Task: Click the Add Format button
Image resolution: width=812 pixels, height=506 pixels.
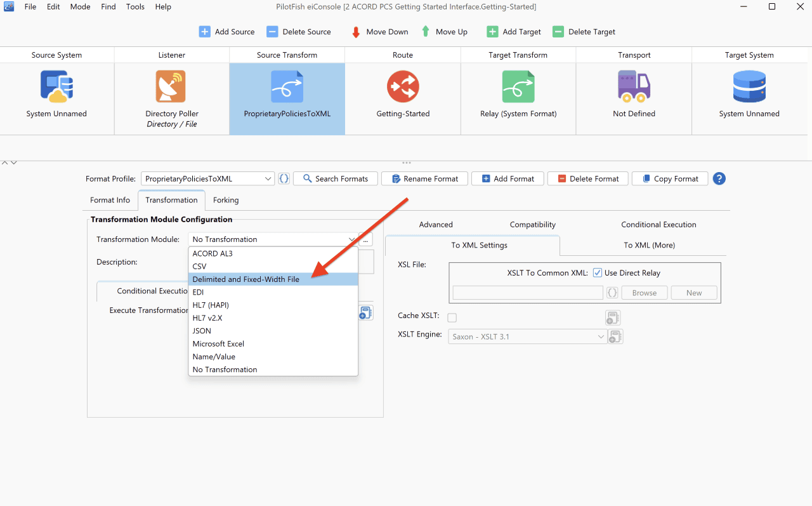Action: [507, 179]
